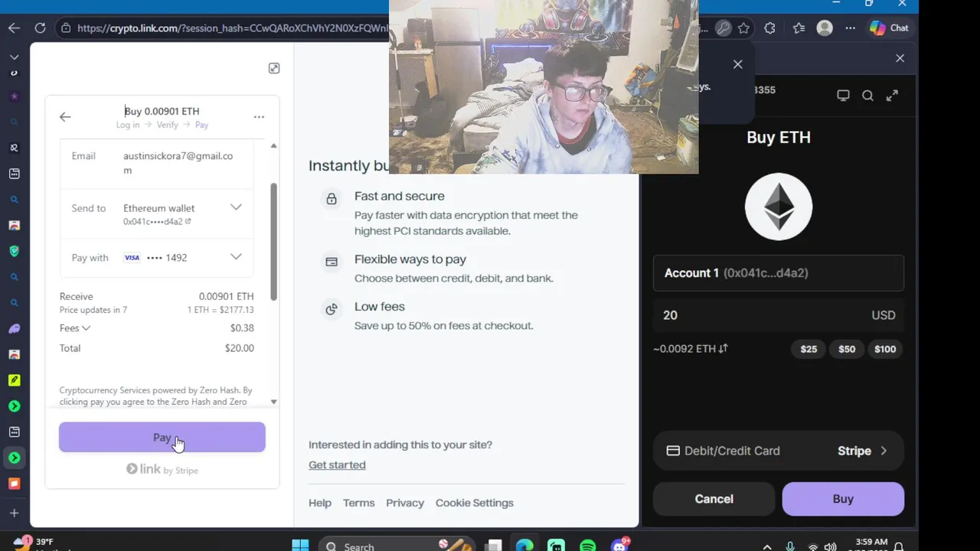
Task: Open the password key icon in address bar
Action: pos(724,28)
